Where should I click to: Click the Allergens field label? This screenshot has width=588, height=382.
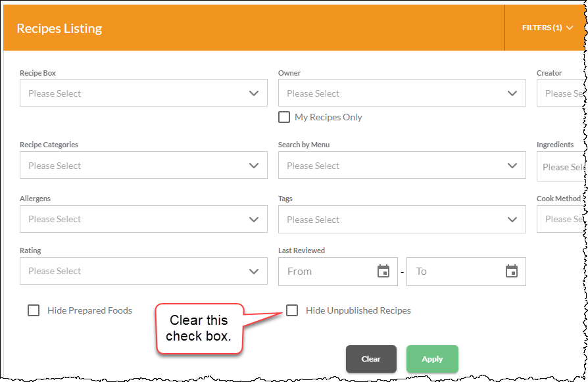click(36, 199)
